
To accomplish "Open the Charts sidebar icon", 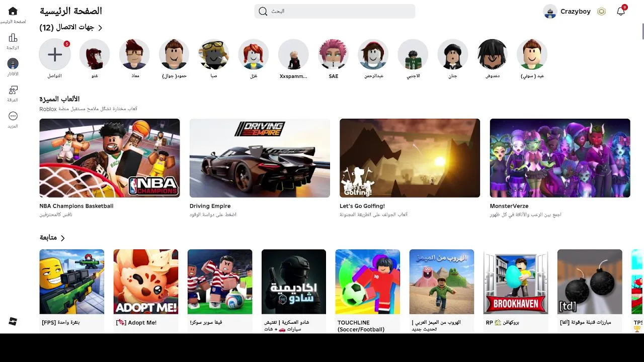I will coord(13,38).
